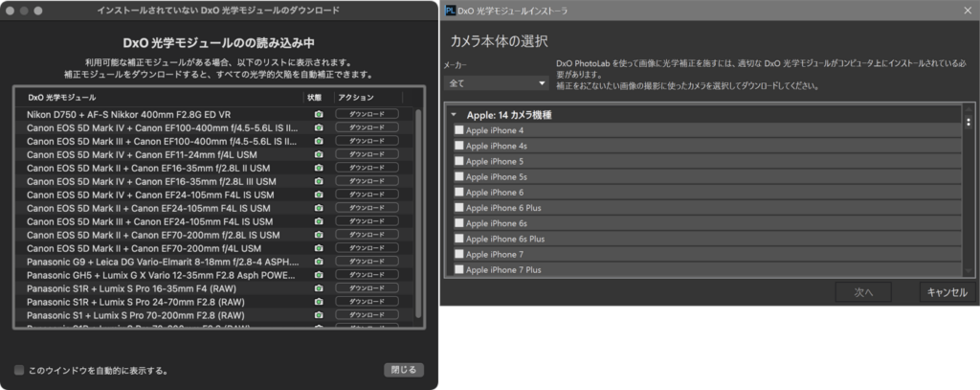Image resolution: width=980 pixels, height=390 pixels.
Task: Check the Apple iPhone 7 Plus checkbox
Action: tap(459, 270)
